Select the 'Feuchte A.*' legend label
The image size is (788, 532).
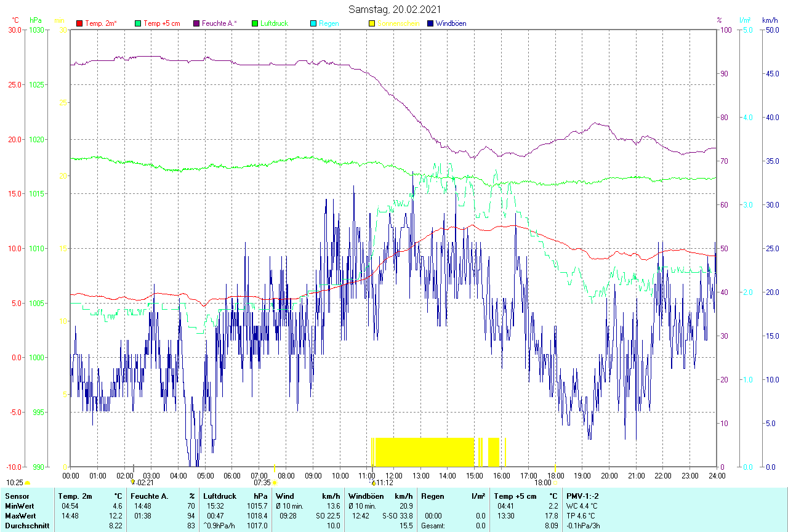tap(219, 23)
